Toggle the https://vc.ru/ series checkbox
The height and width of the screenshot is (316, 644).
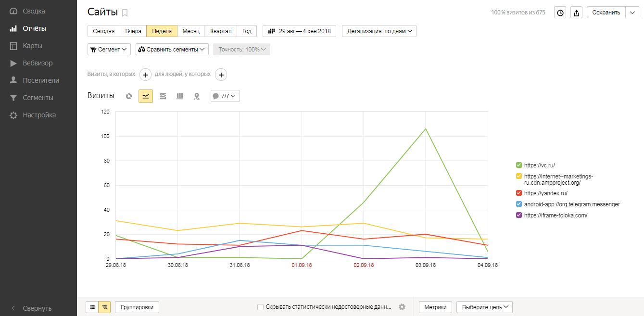click(518, 165)
